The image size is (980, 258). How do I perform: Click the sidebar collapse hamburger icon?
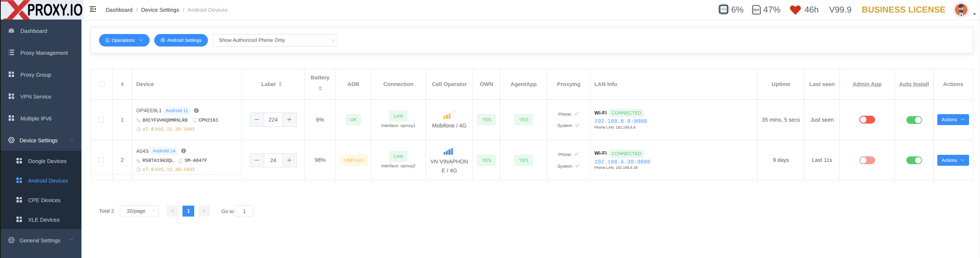coord(93,9)
